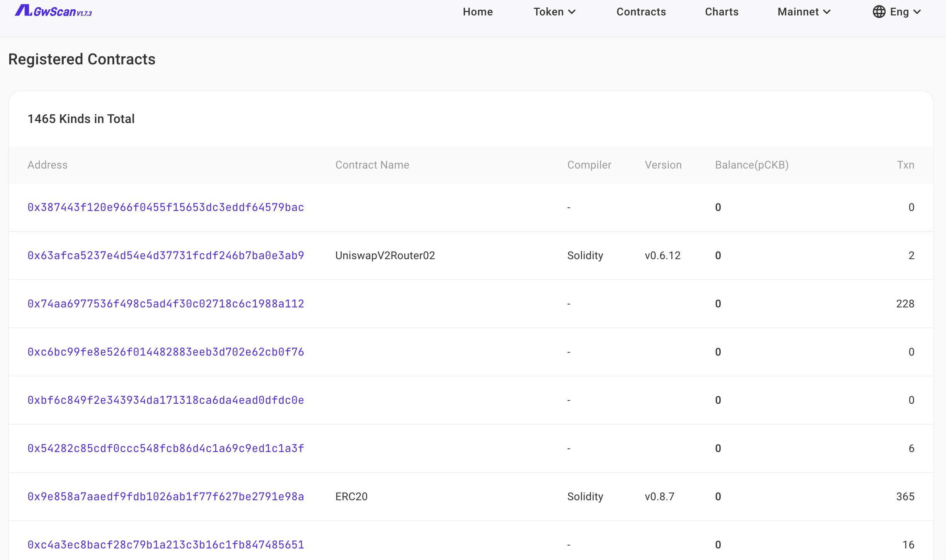Click the Registered Contracts heading
The height and width of the screenshot is (560, 946).
point(81,59)
